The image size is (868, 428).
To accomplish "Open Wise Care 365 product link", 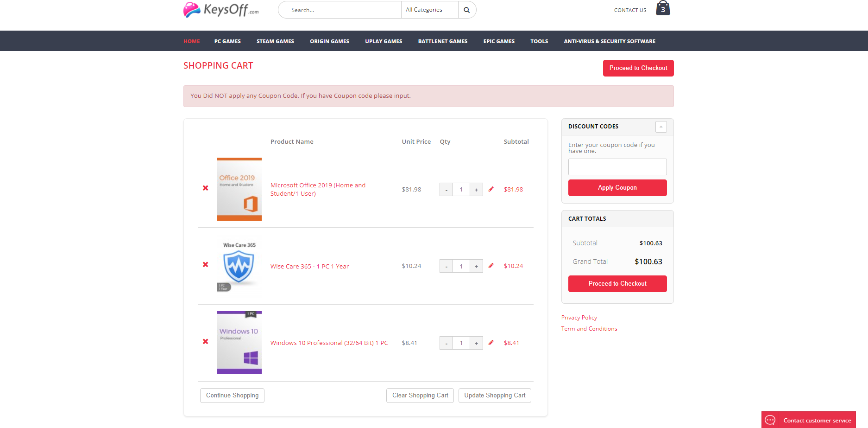I will tap(309, 266).
